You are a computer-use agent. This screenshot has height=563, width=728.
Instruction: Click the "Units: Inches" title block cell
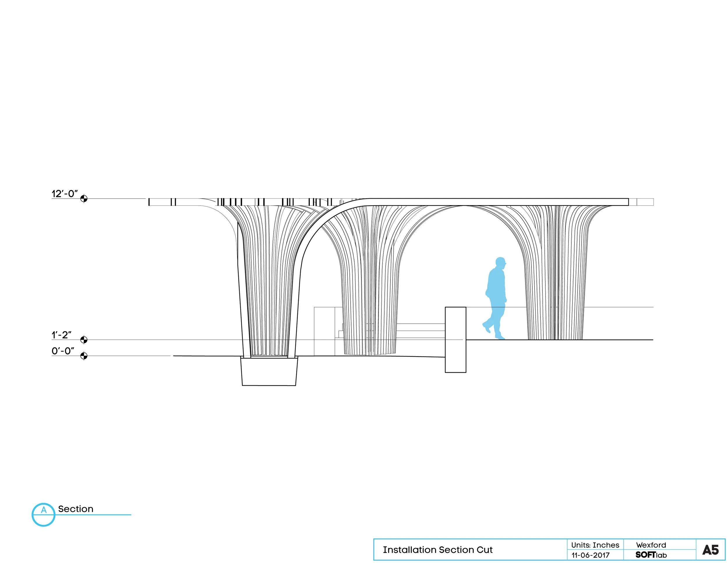[x=595, y=545]
